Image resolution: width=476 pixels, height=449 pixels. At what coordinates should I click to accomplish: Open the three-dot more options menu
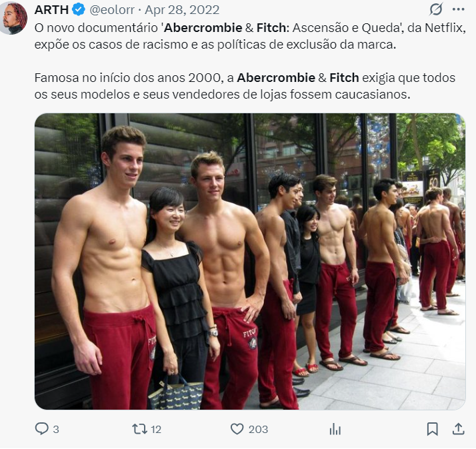point(459,9)
